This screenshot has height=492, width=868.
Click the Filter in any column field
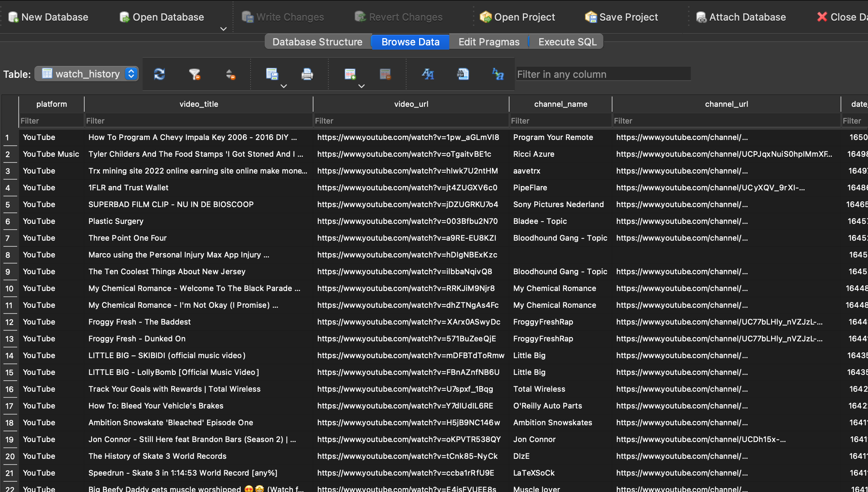[x=603, y=74]
